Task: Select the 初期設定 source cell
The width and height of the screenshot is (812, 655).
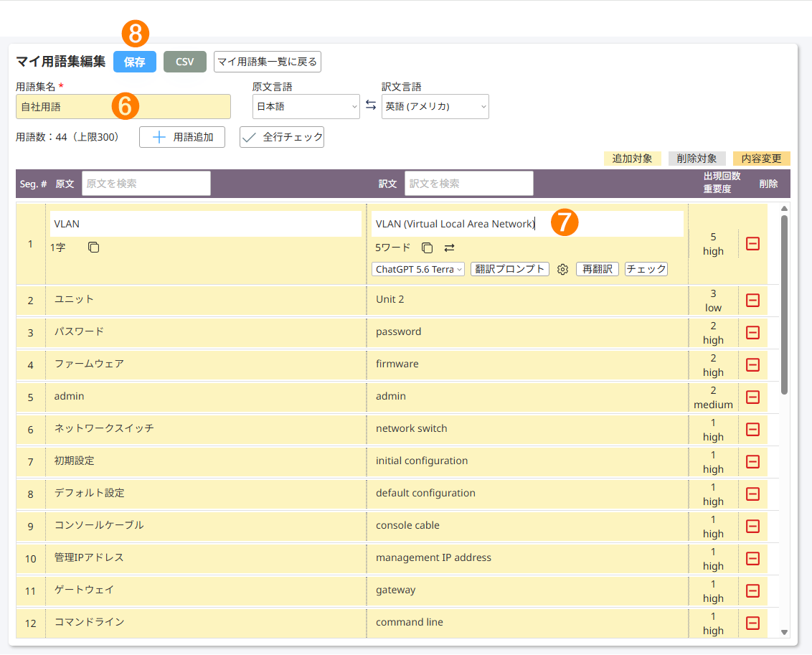Action: (x=206, y=462)
